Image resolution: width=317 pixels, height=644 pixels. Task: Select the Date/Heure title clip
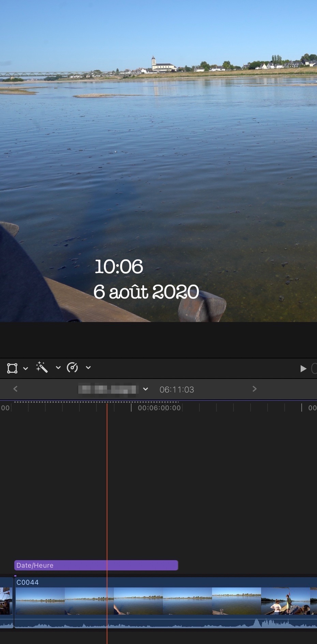coord(96,565)
